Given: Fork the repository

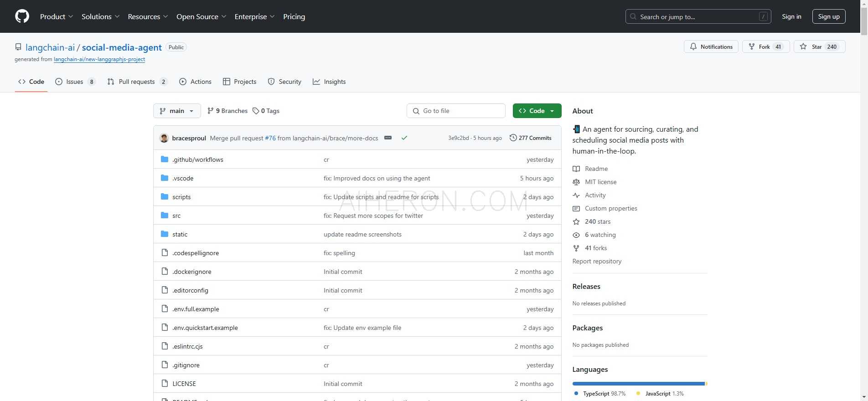Looking at the screenshot, I should (x=765, y=46).
